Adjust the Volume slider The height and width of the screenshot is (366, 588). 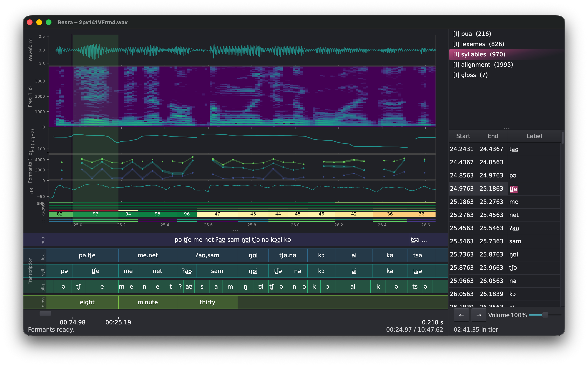click(545, 315)
